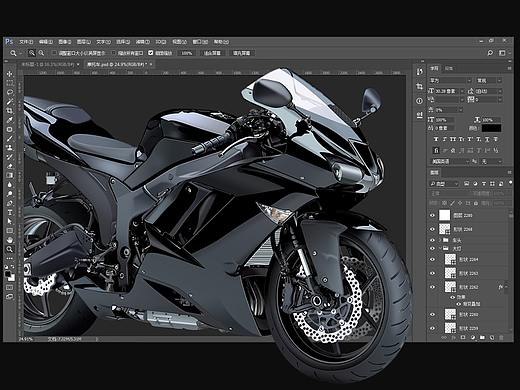Select the Magic Wand tool
520x390 pixels.
click(10, 101)
